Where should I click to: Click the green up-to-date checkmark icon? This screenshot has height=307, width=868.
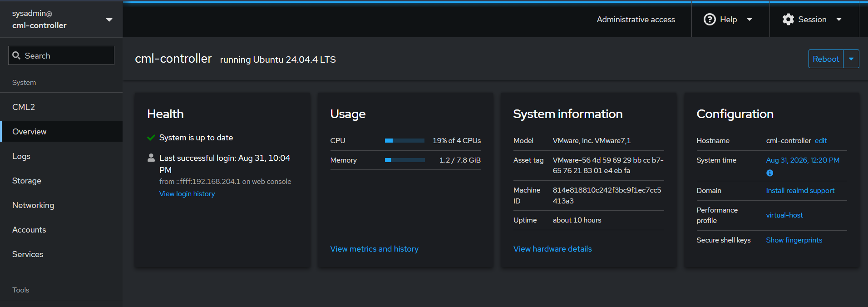coord(151,138)
